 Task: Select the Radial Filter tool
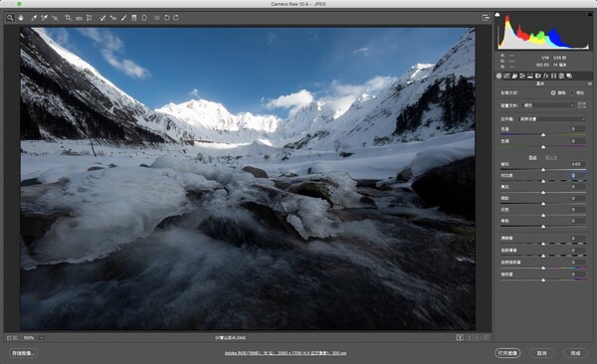pyautogui.click(x=144, y=18)
